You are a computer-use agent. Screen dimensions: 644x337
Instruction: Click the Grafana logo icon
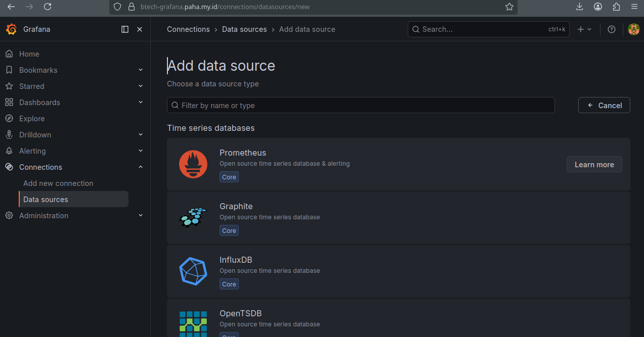11,29
